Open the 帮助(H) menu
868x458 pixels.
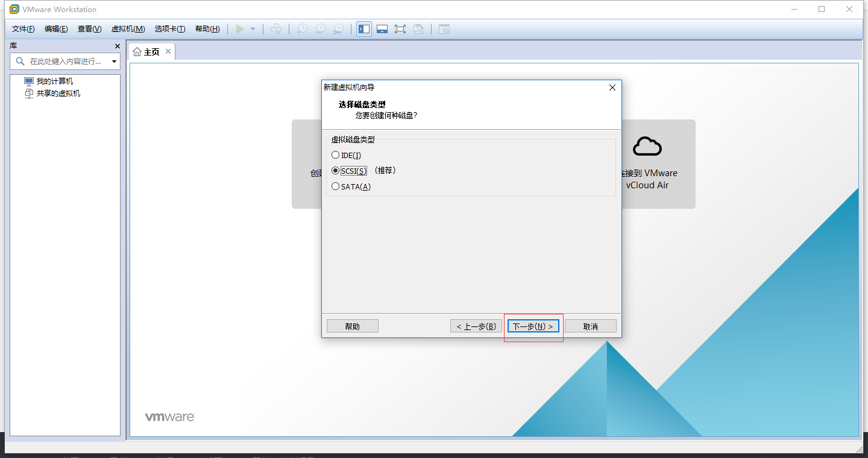pos(207,29)
